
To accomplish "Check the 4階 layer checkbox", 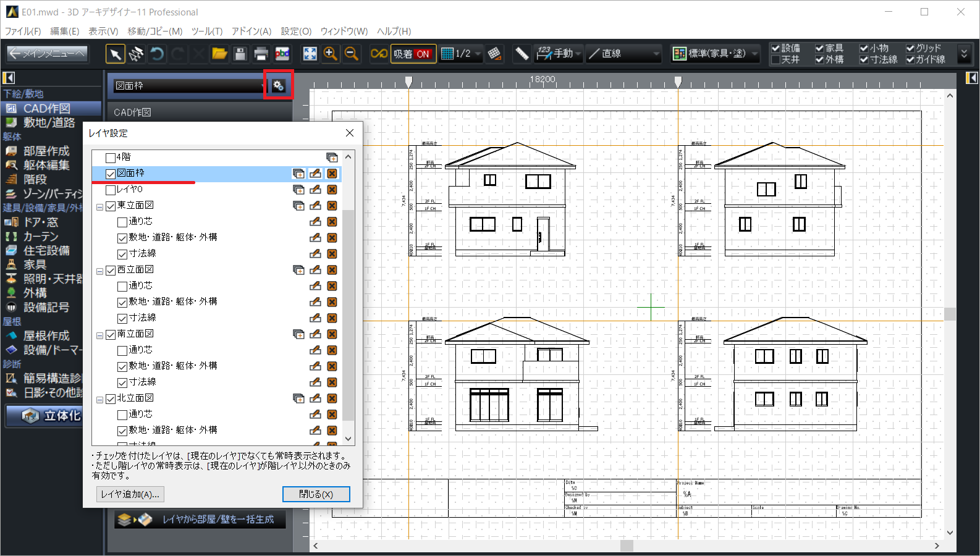I will (111, 158).
